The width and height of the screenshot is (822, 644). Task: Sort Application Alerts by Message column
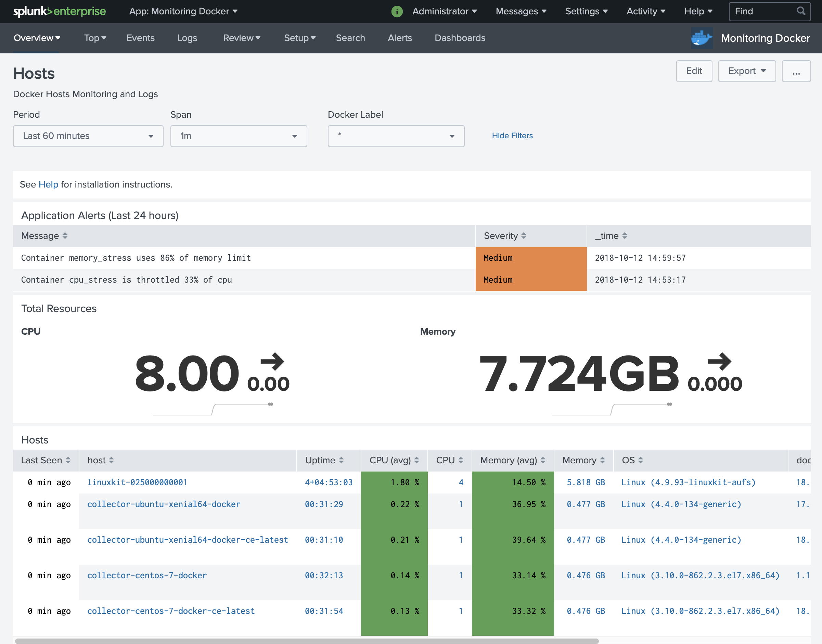44,236
